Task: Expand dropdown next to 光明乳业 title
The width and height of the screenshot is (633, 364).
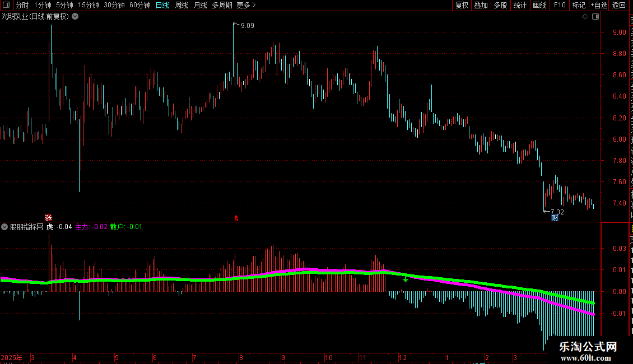Action: coord(75,17)
